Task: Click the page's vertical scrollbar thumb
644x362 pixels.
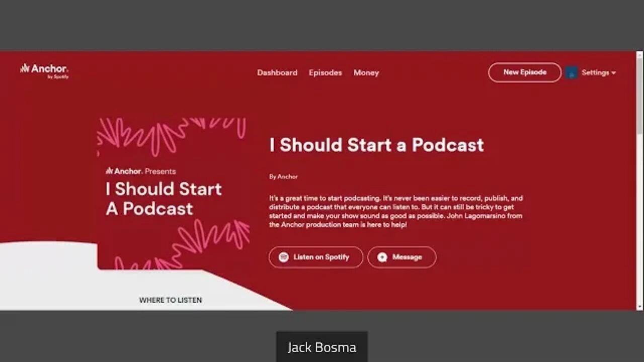Action: coord(639,97)
